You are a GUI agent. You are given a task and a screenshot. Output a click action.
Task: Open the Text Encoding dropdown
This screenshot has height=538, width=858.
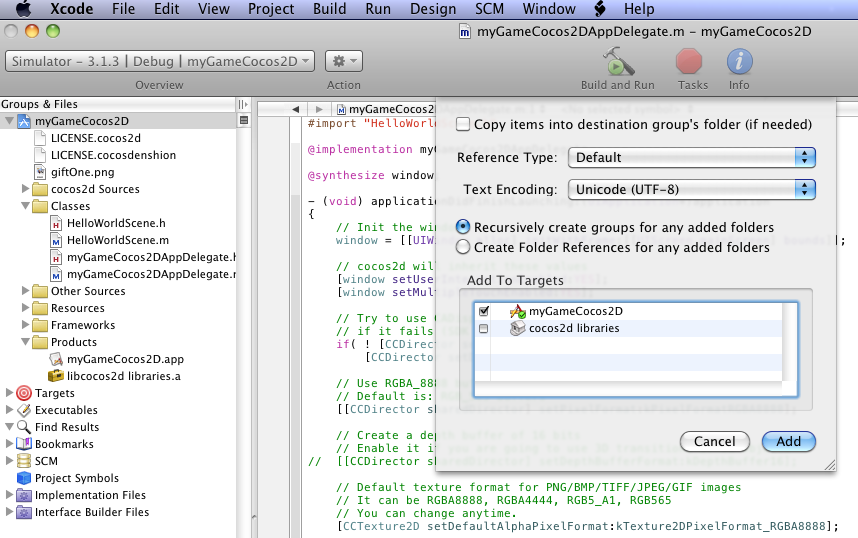click(692, 189)
